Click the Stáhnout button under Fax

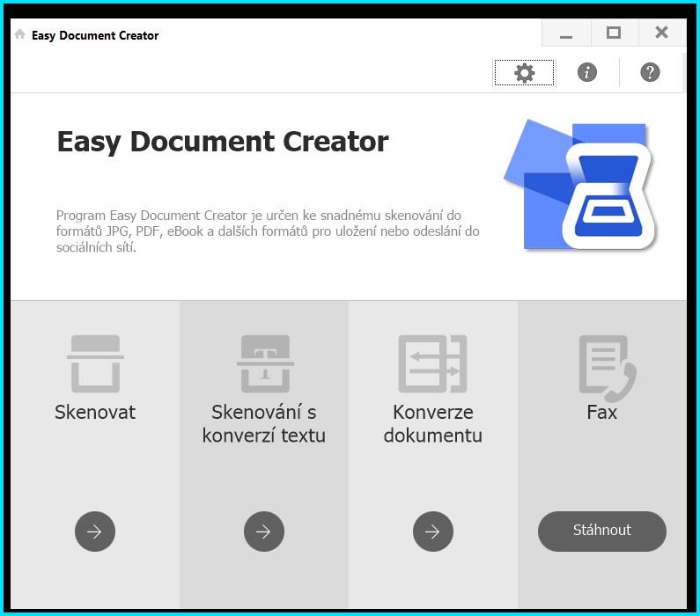[x=601, y=531]
